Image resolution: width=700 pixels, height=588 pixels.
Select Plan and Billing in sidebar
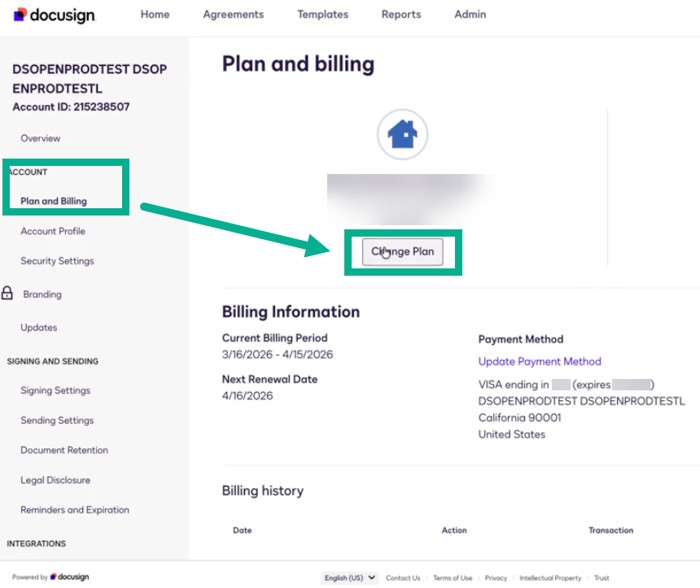coord(54,201)
